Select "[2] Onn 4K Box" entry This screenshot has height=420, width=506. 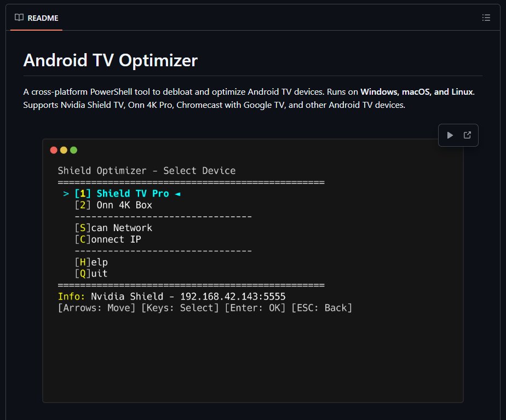pyautogui.click(x=113, y=205)
